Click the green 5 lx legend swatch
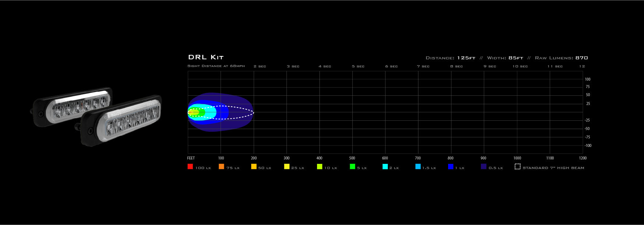Screen dimensions: 644x225 tap(352, 166)
